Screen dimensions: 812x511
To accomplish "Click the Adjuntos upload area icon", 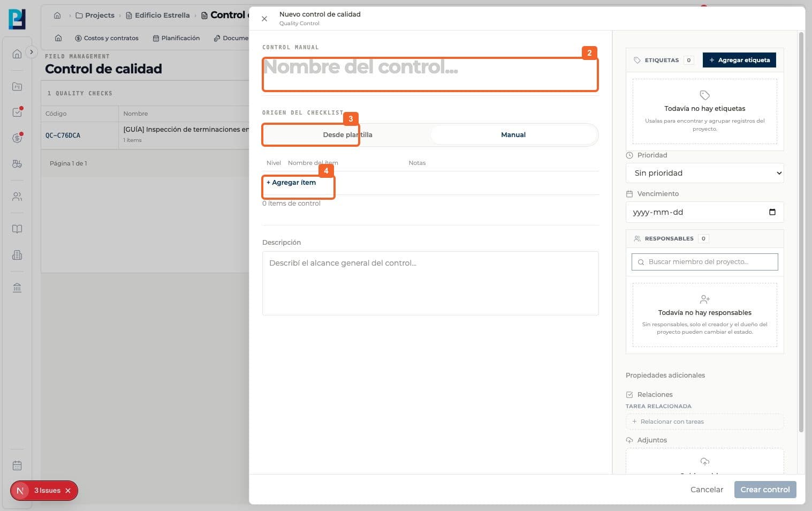I will pyautogui.click(x=704, y=462).
